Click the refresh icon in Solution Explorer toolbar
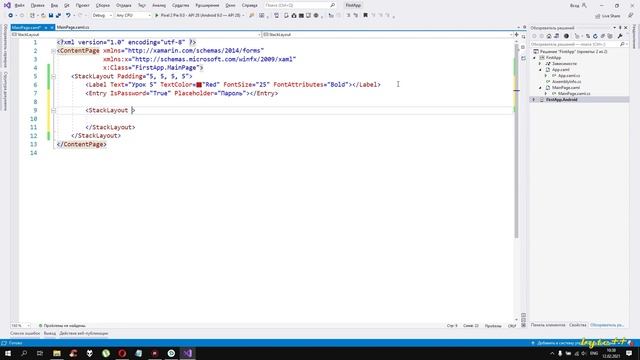Image resolution: width=640 pixels, height=360 pixels. coord(595,36)
